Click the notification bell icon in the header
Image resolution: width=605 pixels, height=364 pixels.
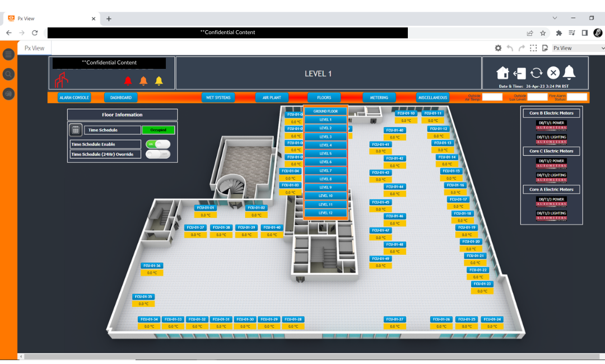570,73
